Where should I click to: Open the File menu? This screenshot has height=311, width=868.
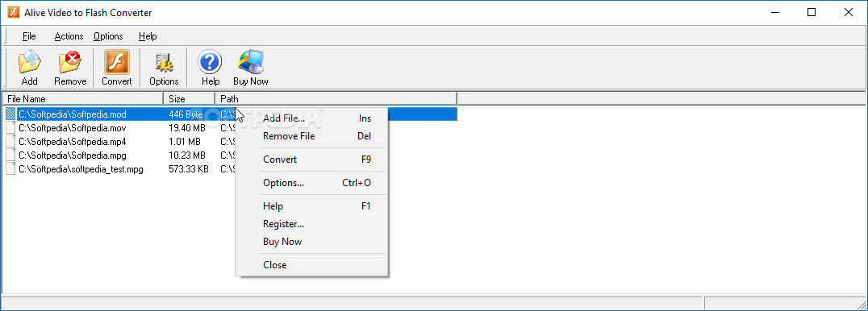click(29, 36)
